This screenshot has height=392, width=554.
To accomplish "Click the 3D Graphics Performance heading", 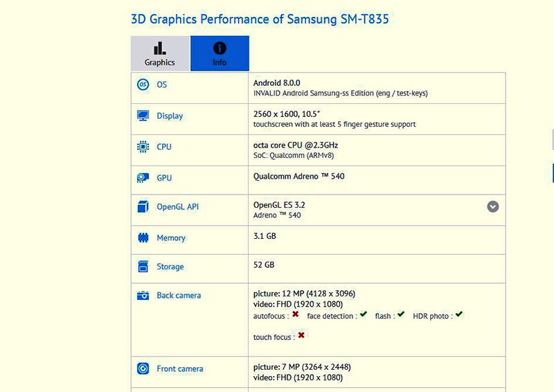I will tap(260, 19).
